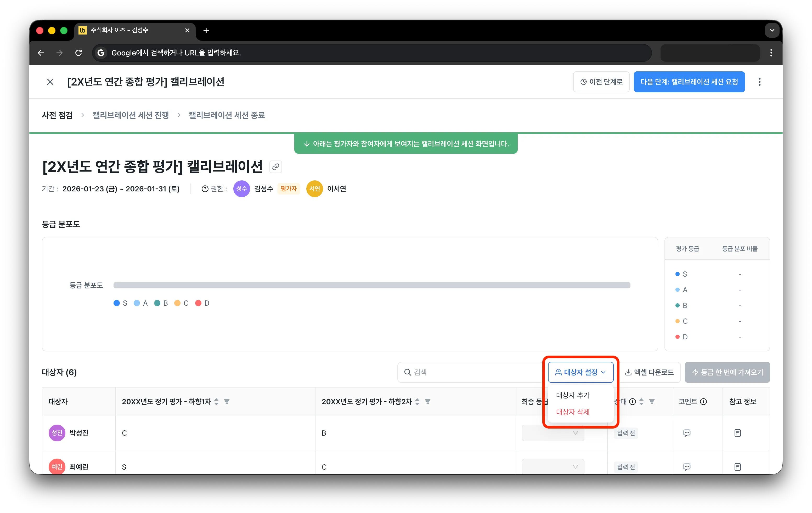Toggle C grade legend dot in chart

[177, 303]
